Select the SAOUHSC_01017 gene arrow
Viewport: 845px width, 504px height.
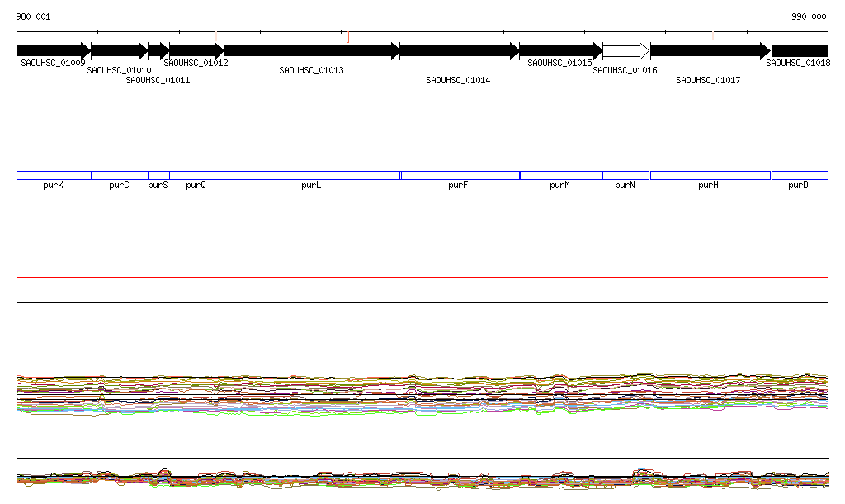710,50
